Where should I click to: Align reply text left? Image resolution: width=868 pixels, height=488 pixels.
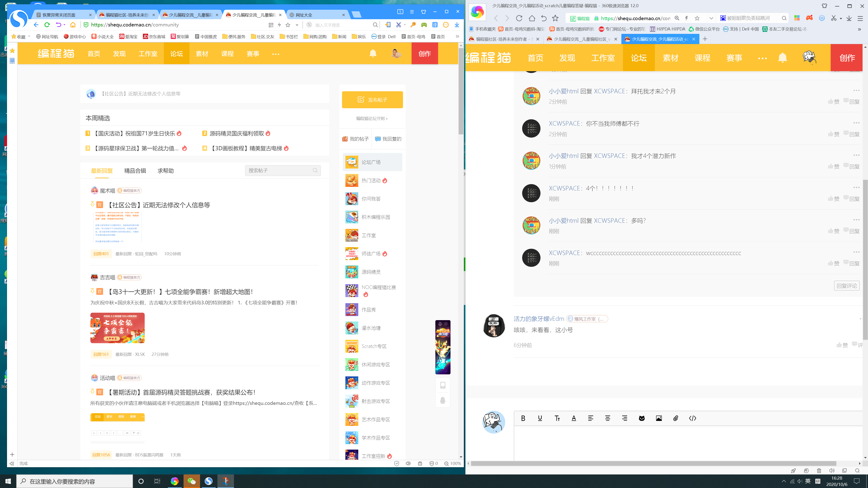pyautogui.click(x=591, y=418)
